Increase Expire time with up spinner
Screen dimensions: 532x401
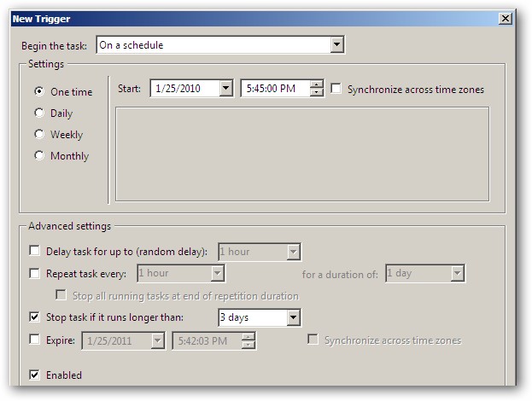tap(248, 337)
